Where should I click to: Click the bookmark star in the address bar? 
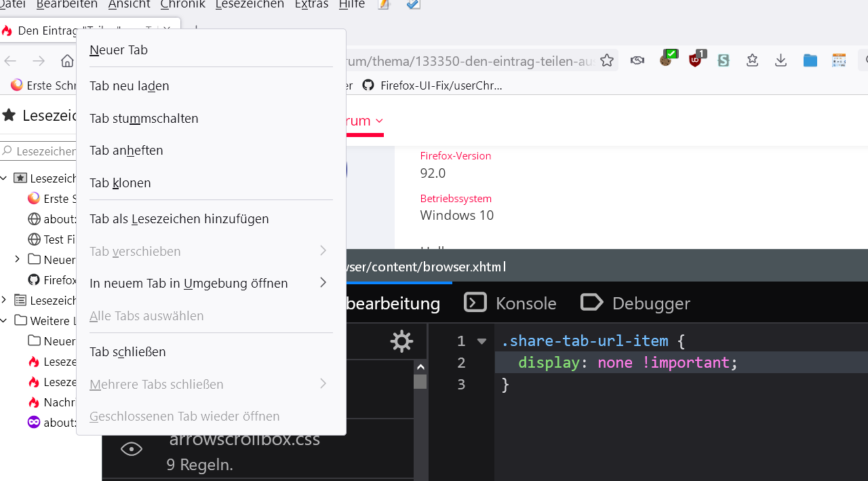(607, 61)
